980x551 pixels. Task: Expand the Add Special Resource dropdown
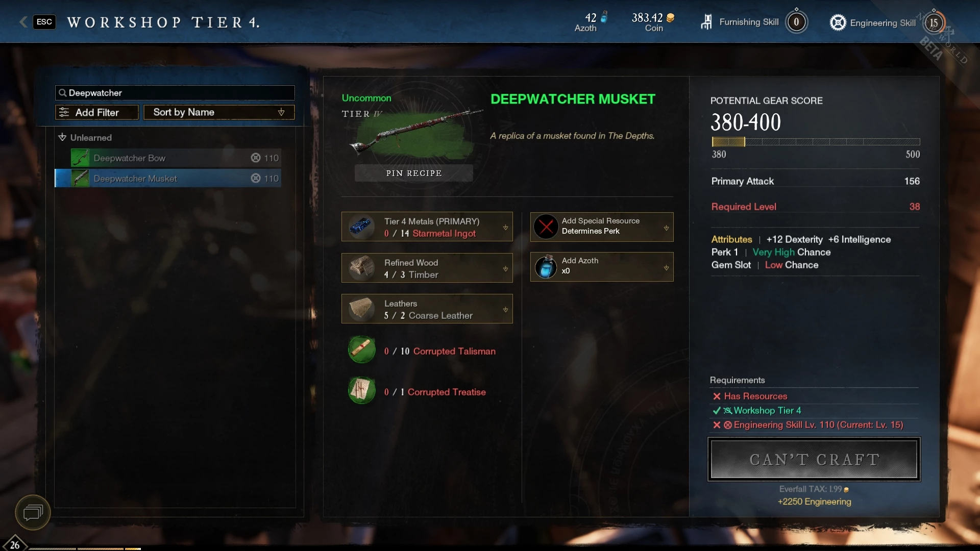coord(666,228)
